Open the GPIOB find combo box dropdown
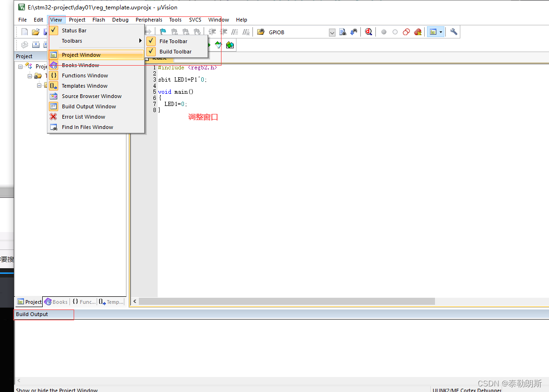549x392 pixels. click(x=332, y=32)
